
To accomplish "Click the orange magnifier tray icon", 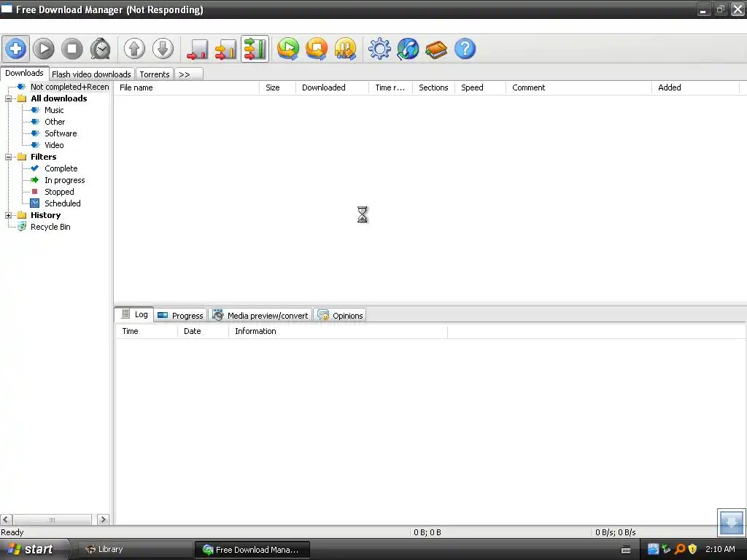I will pos(679,549).
